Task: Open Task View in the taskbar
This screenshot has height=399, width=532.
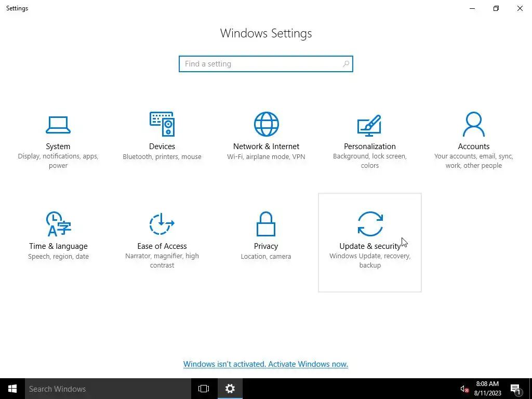Action: point(204,389)
